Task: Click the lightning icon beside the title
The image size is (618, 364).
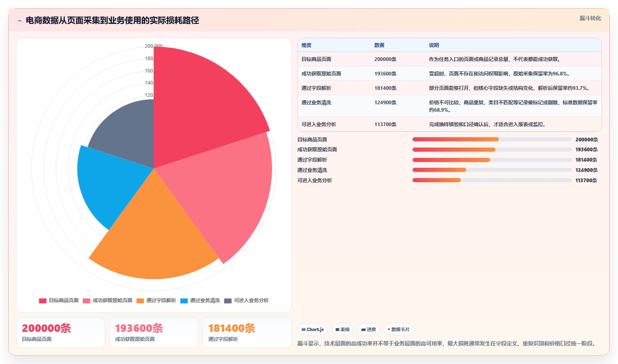Action: point(19,21)
